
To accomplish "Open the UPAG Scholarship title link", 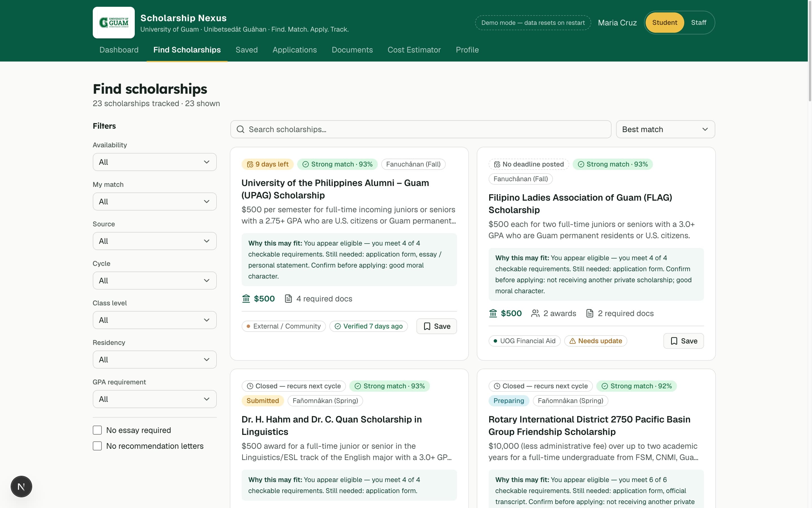I will coord(335,189).
